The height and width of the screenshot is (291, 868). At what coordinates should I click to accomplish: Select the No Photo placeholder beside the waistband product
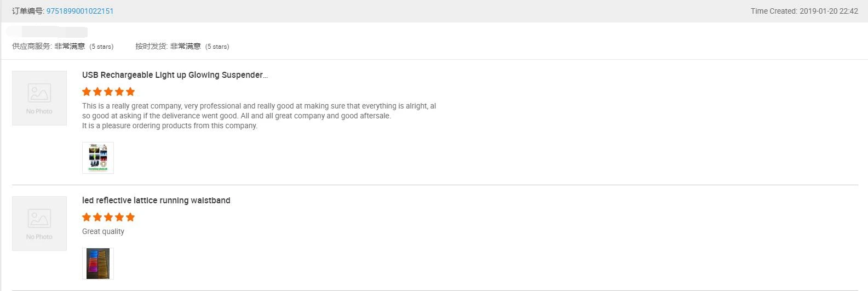39,224
